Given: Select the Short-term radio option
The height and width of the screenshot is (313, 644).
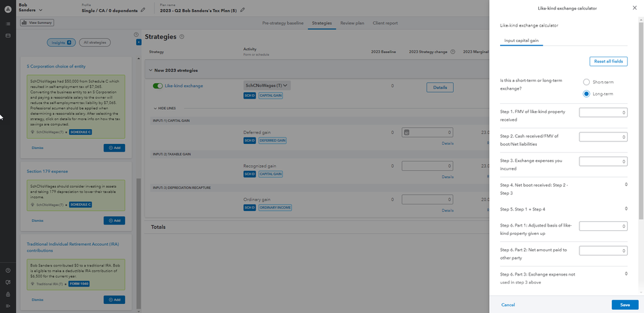Looking at the screenshot, I should (x=586, y=82).
